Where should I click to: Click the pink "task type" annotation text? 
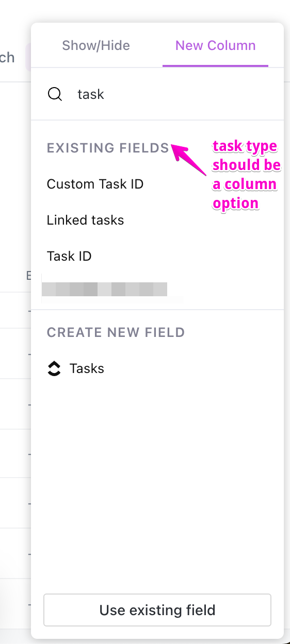[245, 147]
